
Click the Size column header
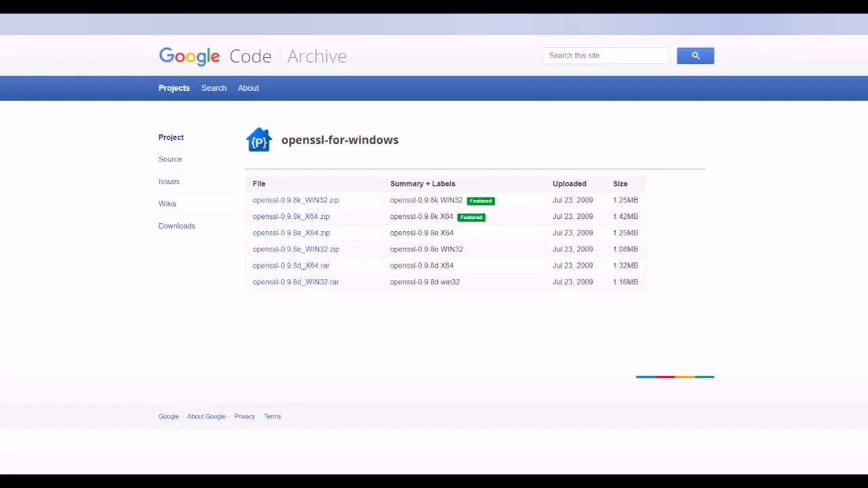pyautogui.click(x=620, y=184)
